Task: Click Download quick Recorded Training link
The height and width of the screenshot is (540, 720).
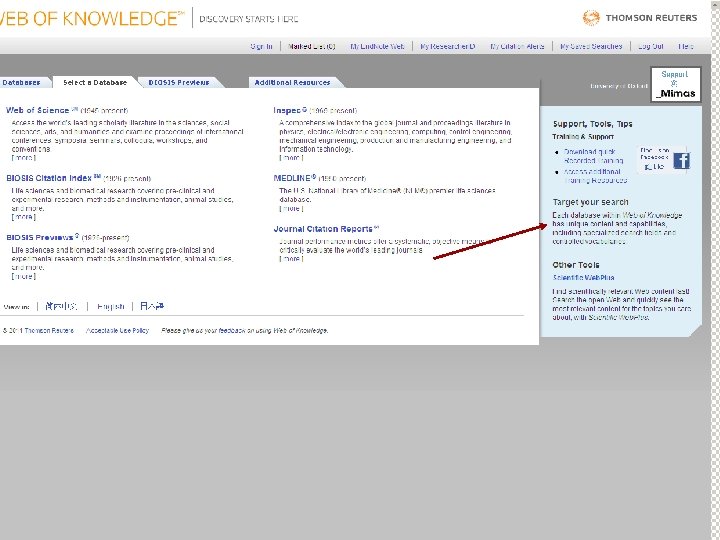Action: coord(593,156)
